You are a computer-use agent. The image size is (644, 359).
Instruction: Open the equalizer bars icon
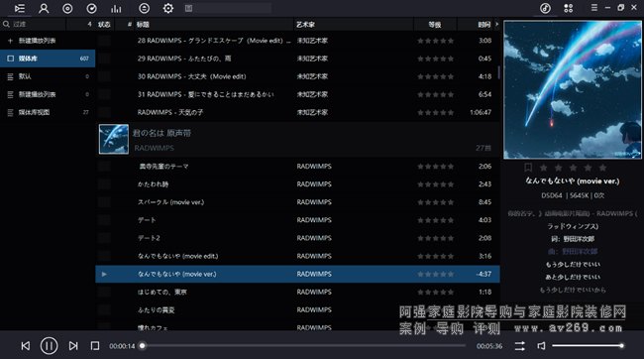(116, 9)
